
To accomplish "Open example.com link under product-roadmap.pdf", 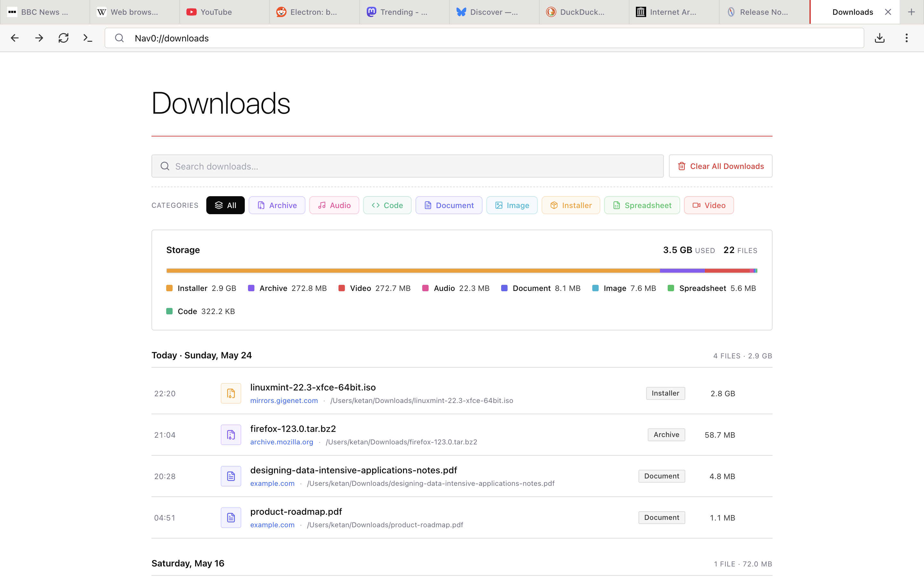I will pyautogui.click(x=272, y=525).
